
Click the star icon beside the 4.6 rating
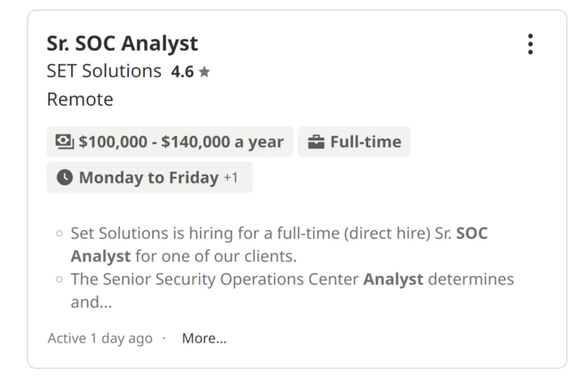204,72
